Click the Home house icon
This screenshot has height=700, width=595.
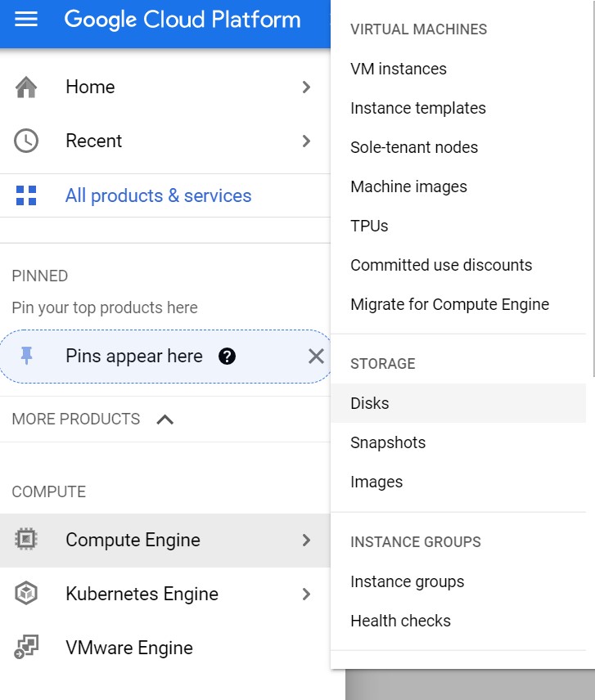26,87
